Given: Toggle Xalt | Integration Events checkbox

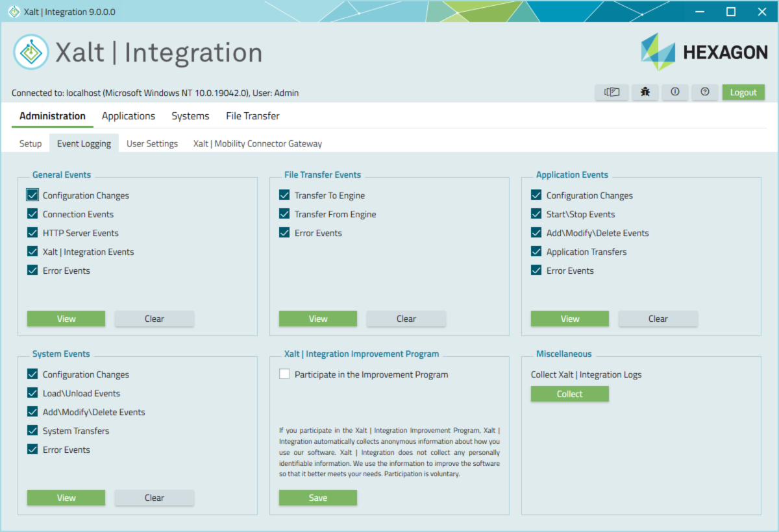Looking at the screenshot, I should [32, 251].
